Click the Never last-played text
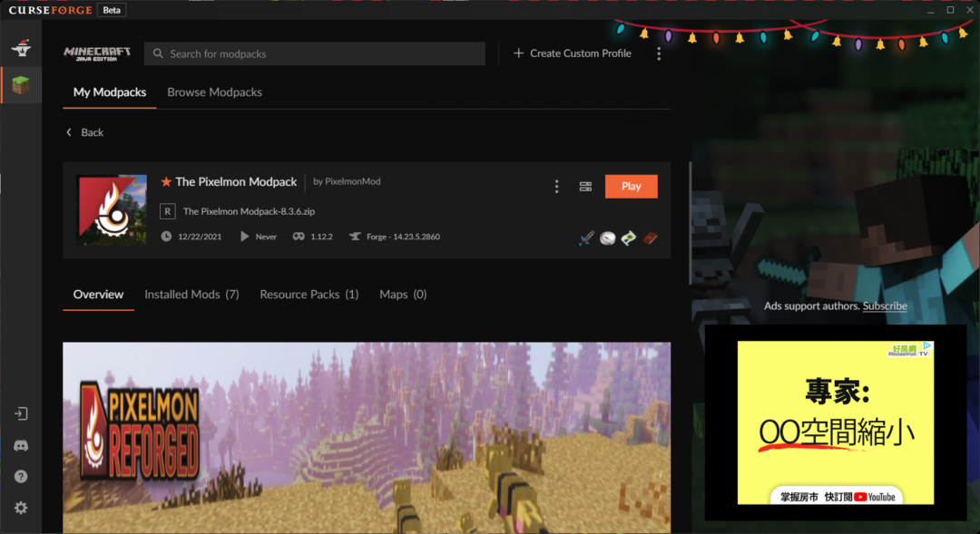 pyautogui.click(x=266, y=237)
